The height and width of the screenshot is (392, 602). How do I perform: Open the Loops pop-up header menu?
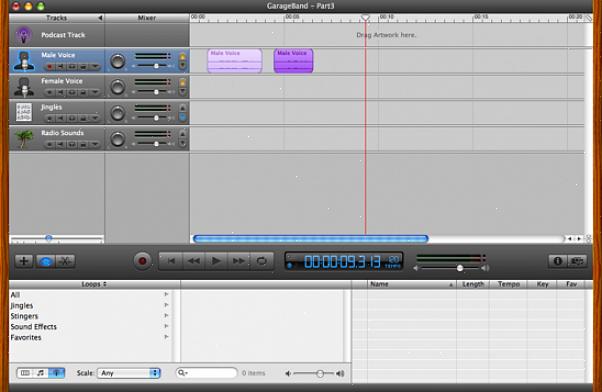pos(94,284)
